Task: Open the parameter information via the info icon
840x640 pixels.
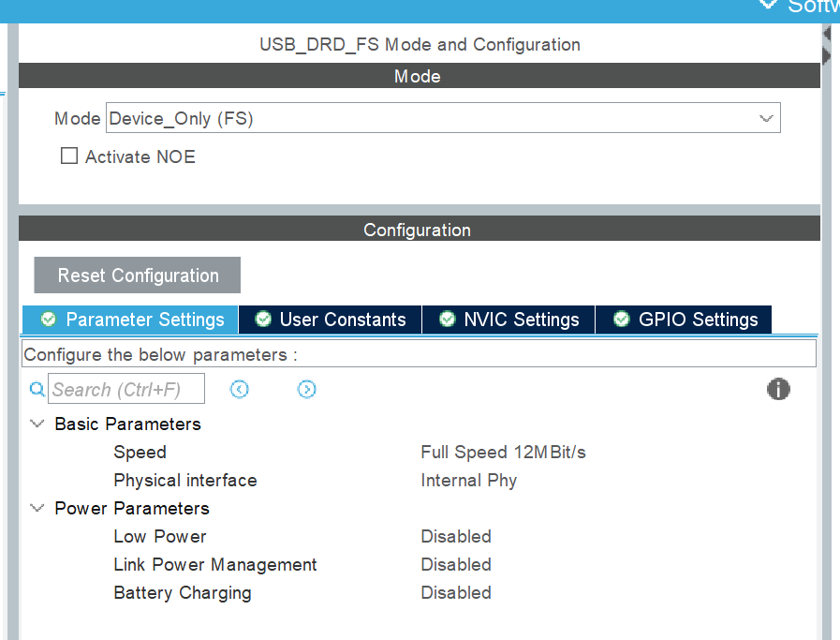Action: (x=778, y=388)
